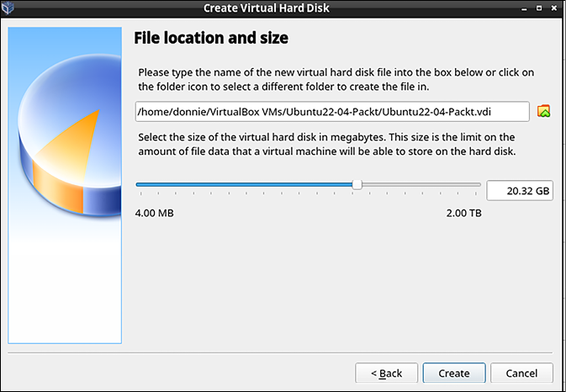The width and height of the screenshot is (566, 392).
Task: Click the tick marks below the size slider
Action: pos(309,193)
